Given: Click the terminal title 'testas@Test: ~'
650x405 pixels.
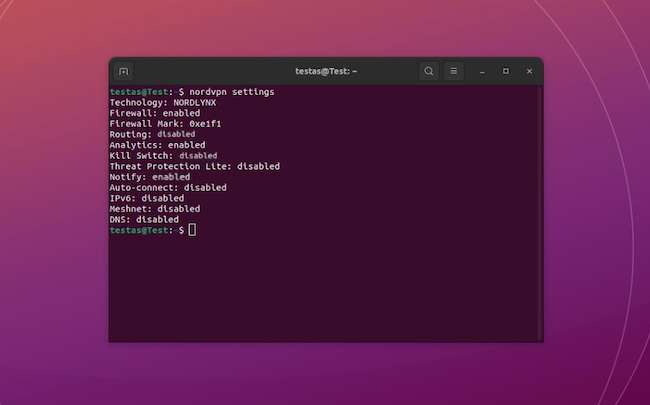Looking at the screenshot, I should [x=326, y=71].
